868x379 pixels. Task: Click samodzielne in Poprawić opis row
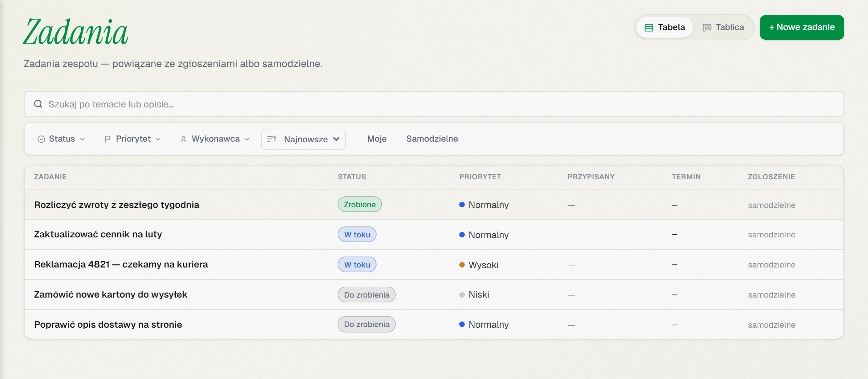tap(771, 325)
